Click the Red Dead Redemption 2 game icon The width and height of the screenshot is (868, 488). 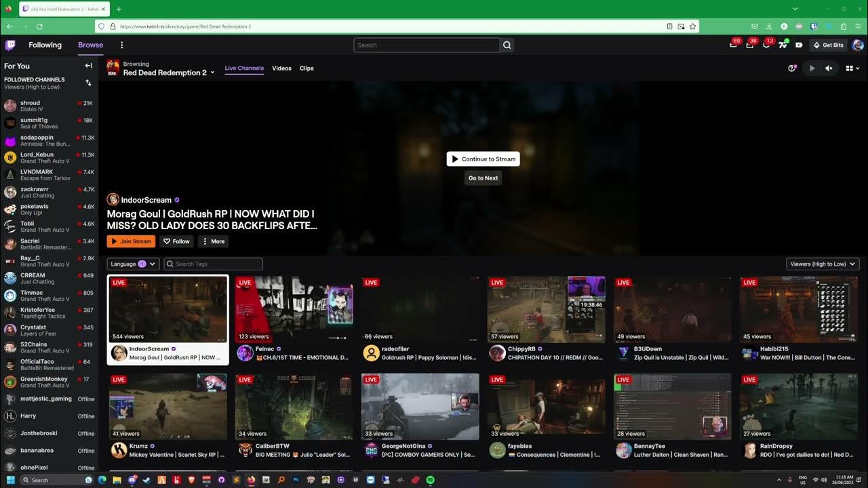point(113,68)
